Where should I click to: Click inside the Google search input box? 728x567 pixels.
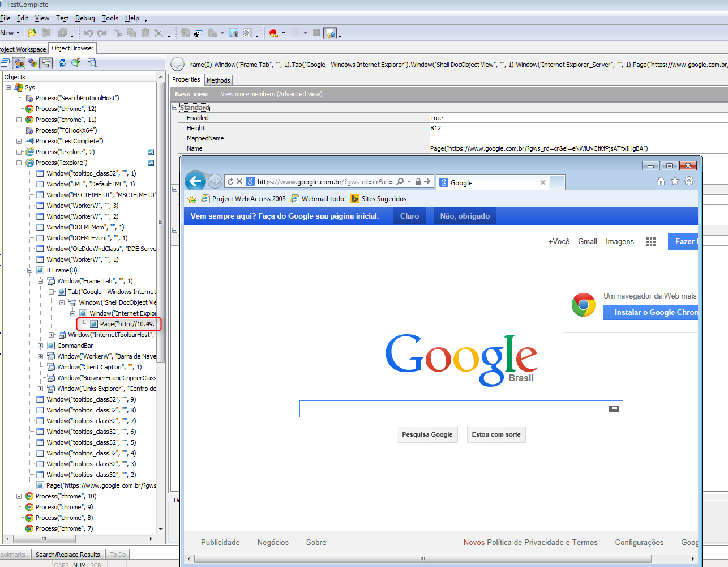tap(453, 409)
